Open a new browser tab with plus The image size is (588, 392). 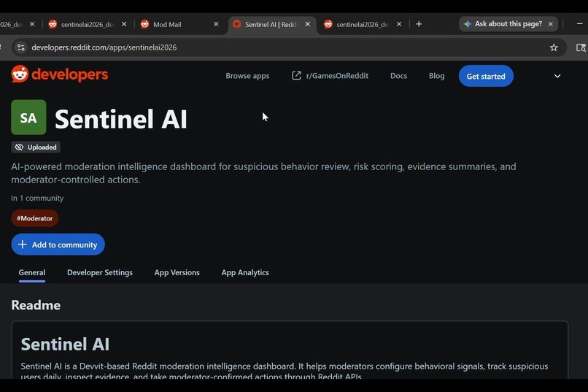[419, 24]
